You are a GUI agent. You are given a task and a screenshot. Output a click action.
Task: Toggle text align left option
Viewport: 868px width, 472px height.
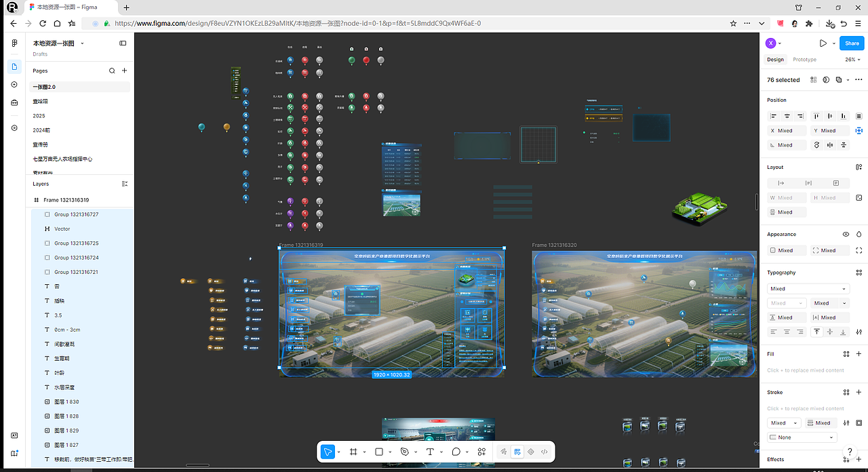pos(774,332)
